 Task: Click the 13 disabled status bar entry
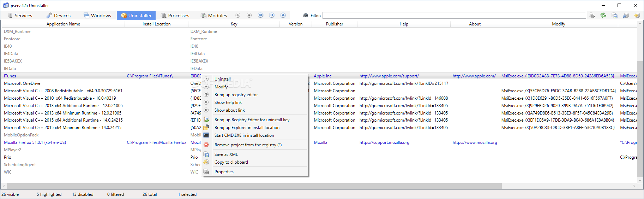(x=83, y=194)
